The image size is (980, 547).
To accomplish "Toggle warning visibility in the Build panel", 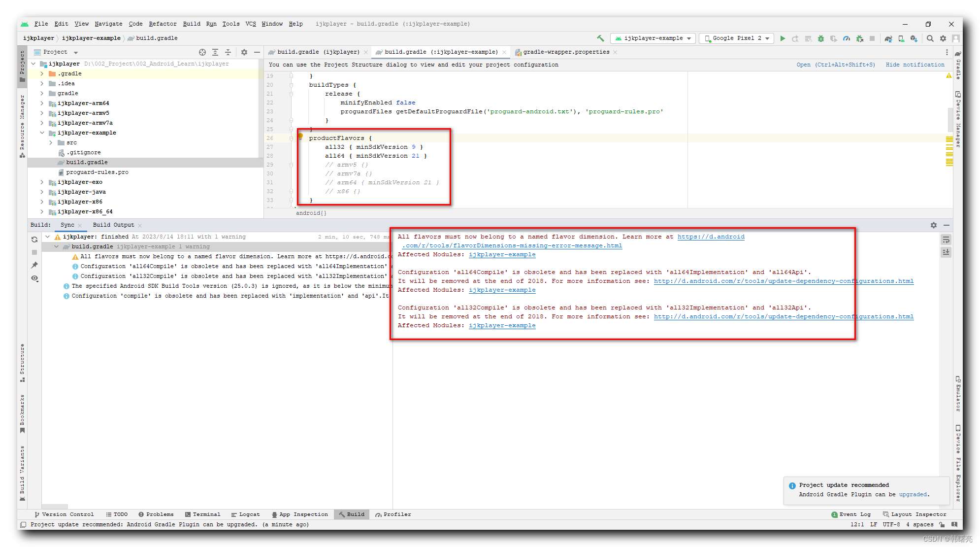I will 34,278.
